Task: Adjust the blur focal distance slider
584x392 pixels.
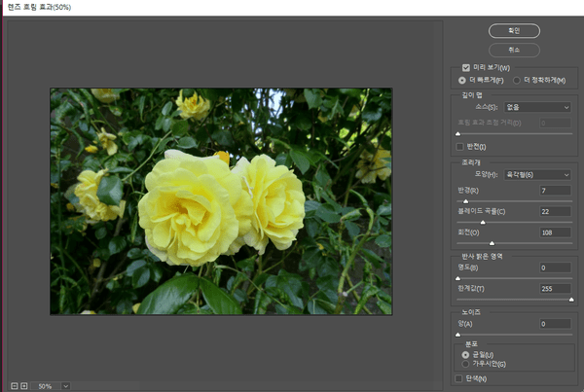Action: tap(458, 133)
